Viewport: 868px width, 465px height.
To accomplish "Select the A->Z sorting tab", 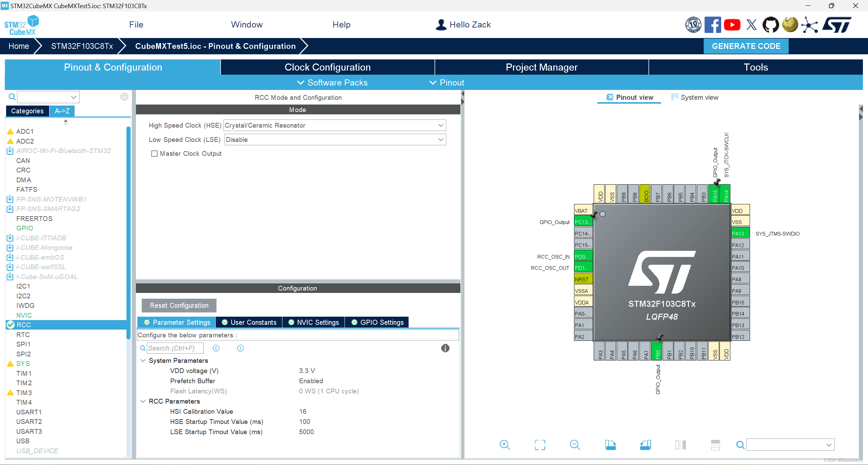I will tap(62, 111).
